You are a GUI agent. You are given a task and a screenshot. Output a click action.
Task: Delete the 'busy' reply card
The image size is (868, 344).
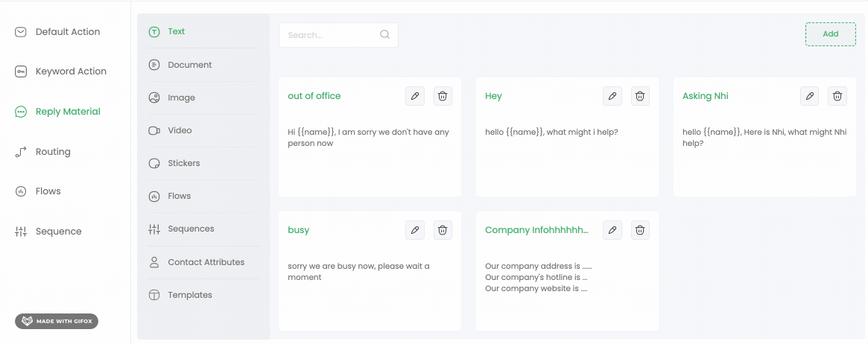[x=443, y=230]
